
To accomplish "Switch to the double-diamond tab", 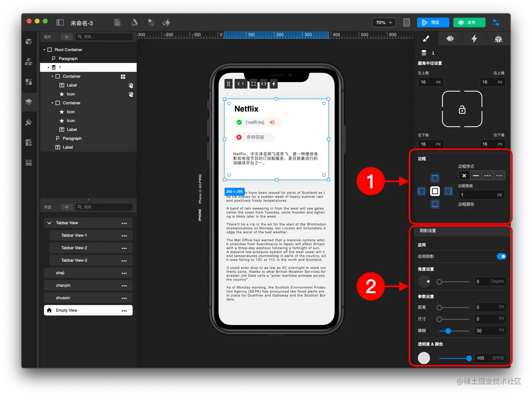I will 450,39.
